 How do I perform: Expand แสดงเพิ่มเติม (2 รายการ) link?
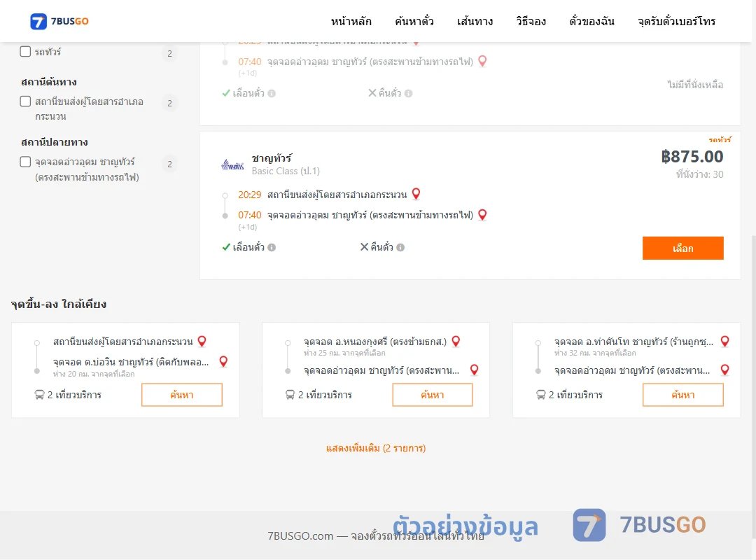coord(376,448)
